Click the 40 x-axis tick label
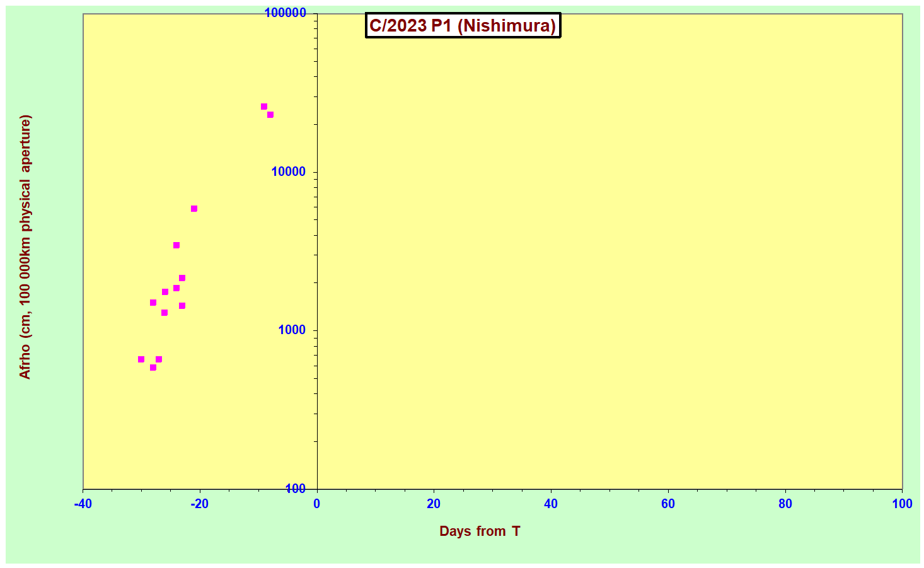This screenshot has height=568, width=924. (551, 504)
